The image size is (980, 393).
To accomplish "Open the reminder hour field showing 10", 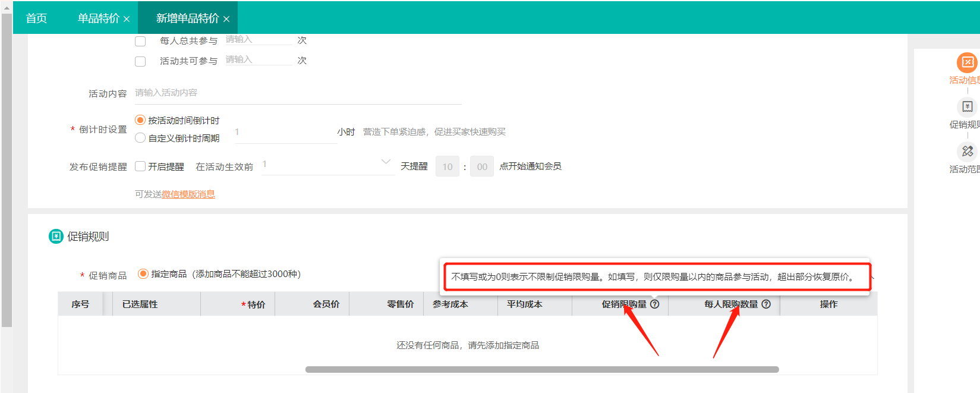I will coord(447,167).
